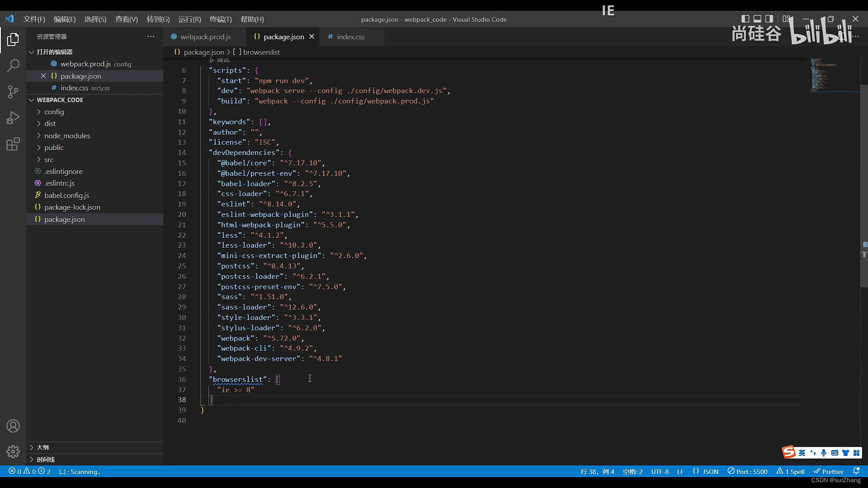Toggle bottom panel layout icon

[x=757, y=19]
